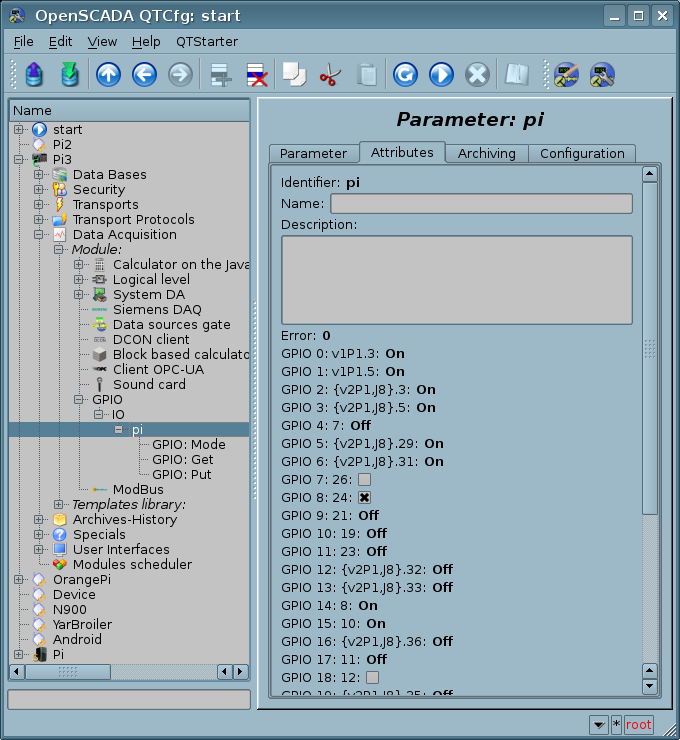The height and width of the screenshot is (740, 680).
Task: Uncheck the GPIO 8: 24 checkbox
Action: coord(365,498)
